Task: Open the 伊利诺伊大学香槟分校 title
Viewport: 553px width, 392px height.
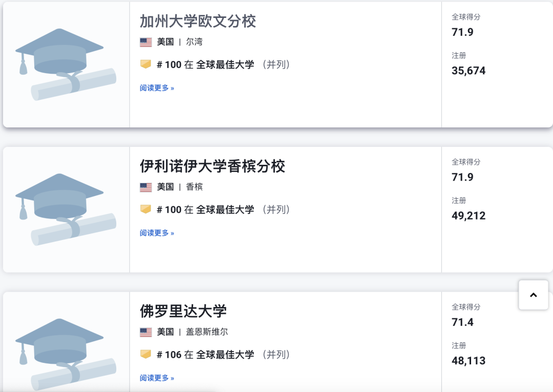Action: (212, 166)
